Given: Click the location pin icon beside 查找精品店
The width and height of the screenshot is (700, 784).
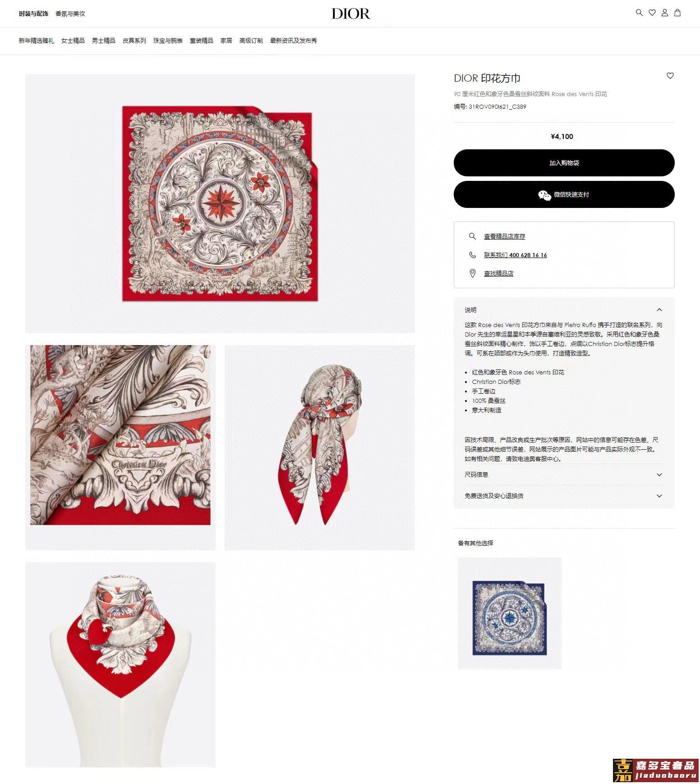Looking at the screenshot, I should pos(472,273).
